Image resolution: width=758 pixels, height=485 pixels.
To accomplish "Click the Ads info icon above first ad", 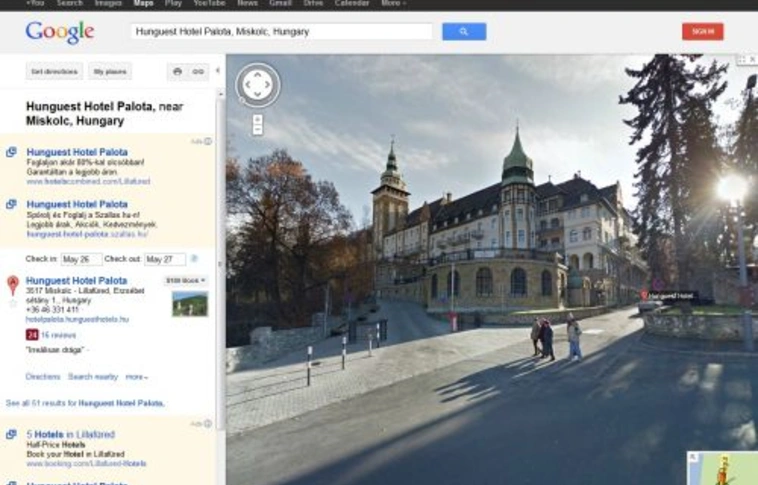I will pyautogui.click(x=208, y=141).
